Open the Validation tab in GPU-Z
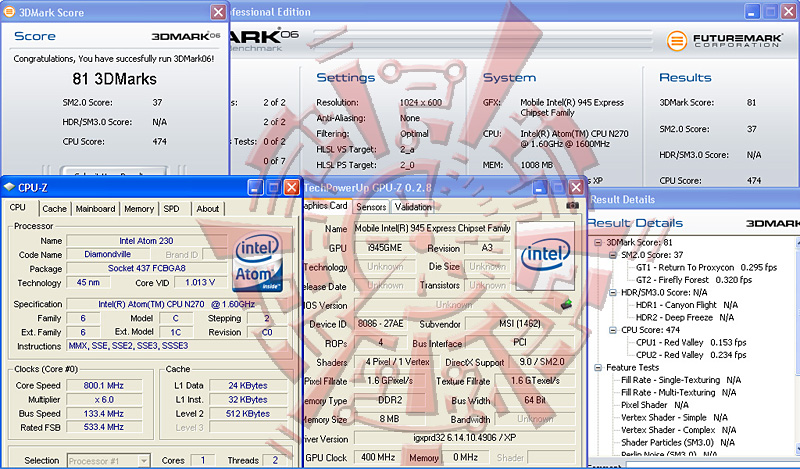Image resolution: width=800 pixels, height=469 pixels. (413, 207)
